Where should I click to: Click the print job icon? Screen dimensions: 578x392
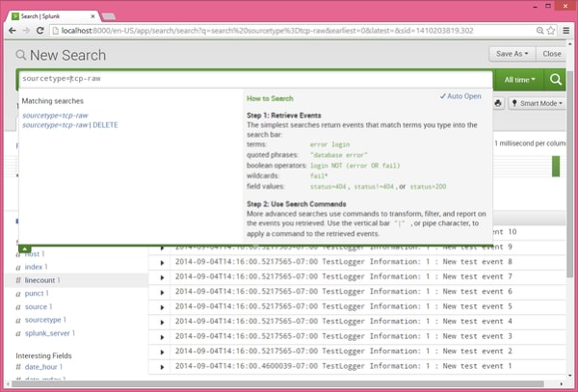[498, 103]
